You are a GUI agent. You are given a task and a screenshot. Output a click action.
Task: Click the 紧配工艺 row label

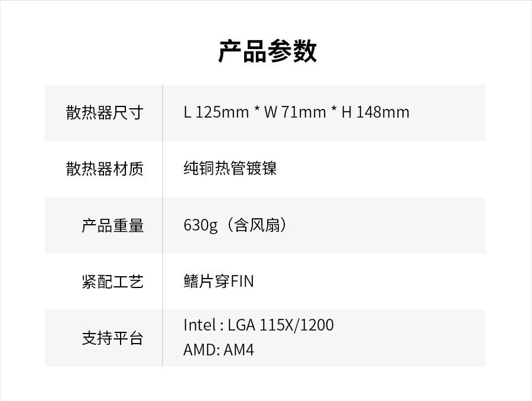pos(112,282)
